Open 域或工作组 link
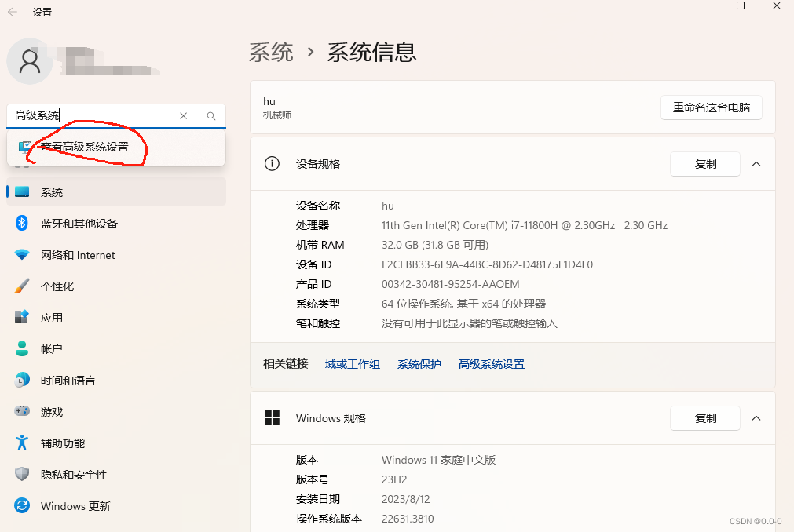Image resolution: width=794 pixels, height=532 pixels. coord(353,364)
